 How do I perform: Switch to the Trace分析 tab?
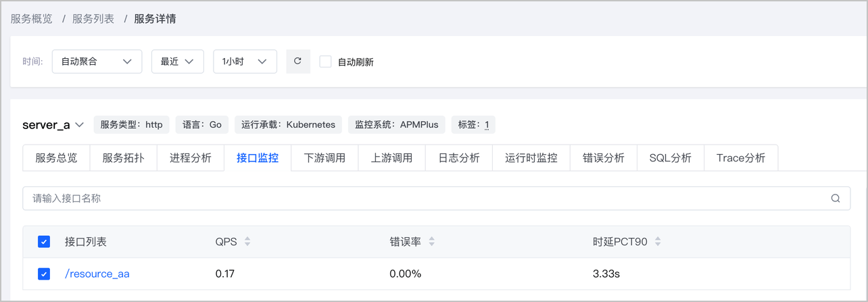(x=741, y=158)
